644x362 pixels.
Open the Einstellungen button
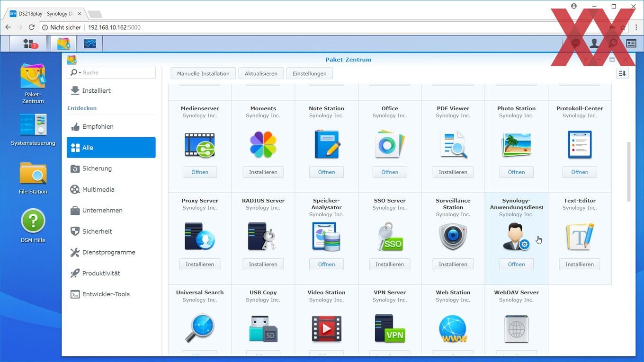310,73
